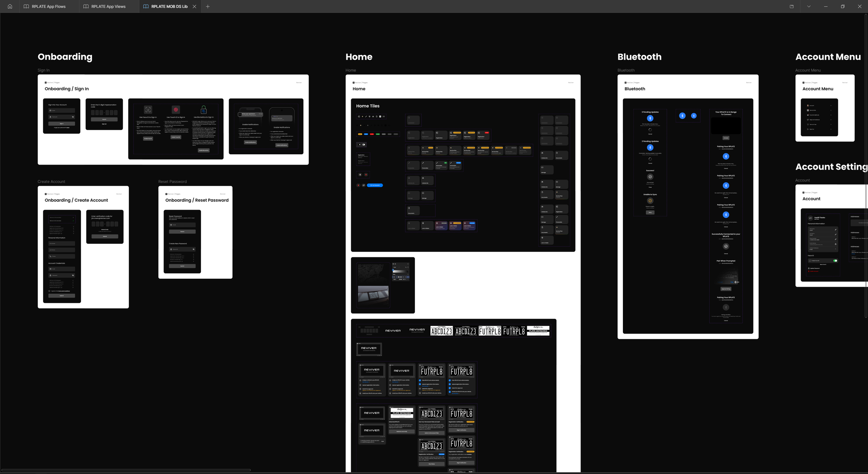Select the Onboarding / Create Account frame title
This screenshot has width=868, height=474.
[76, 200]
